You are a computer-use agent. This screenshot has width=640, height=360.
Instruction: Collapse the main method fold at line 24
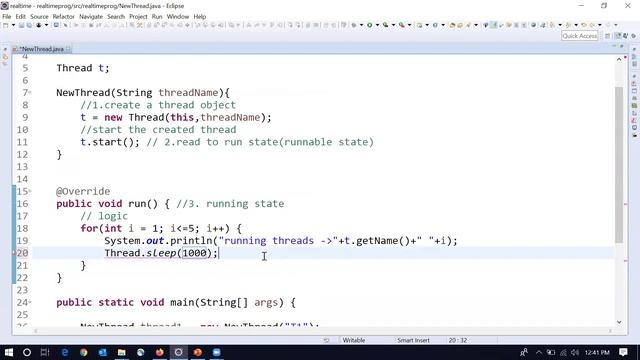point(30,302)
